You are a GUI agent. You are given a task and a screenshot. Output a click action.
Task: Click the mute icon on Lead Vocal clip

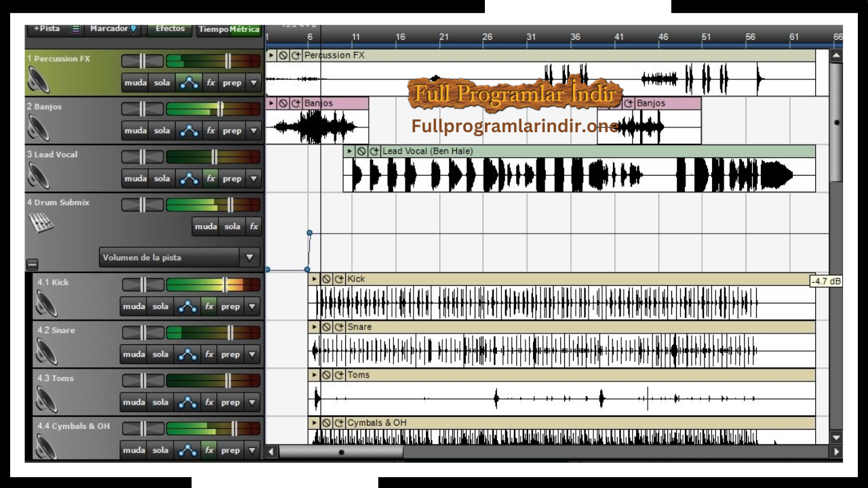point(361,151)
